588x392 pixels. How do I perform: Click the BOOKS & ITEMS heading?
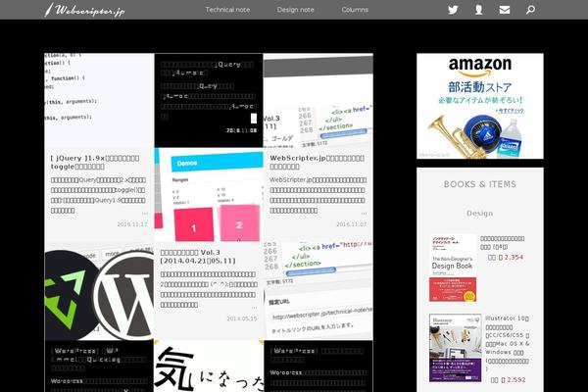point(480,184)
